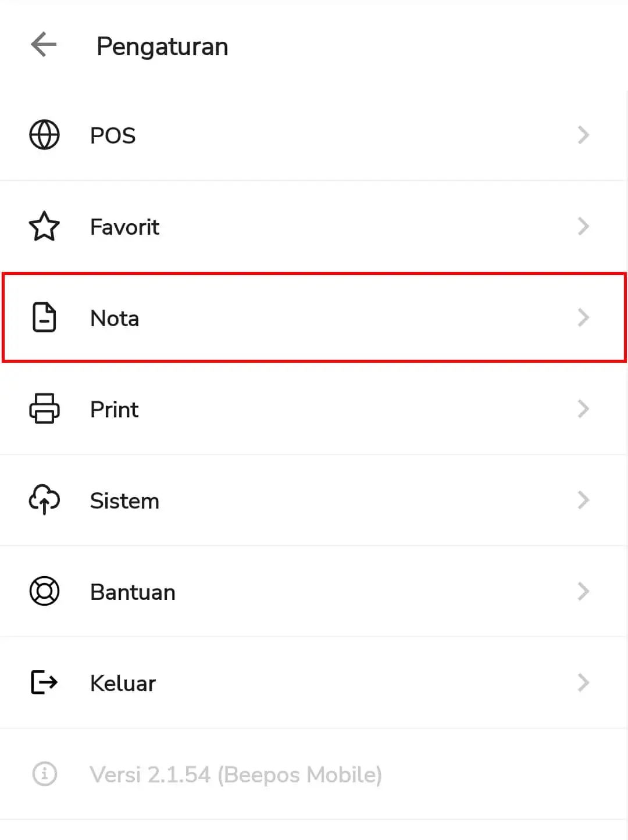Tap the cloud upload Sistem icon
The height and width of the screenshot is (840, 628).
click(x=44, y=500)
